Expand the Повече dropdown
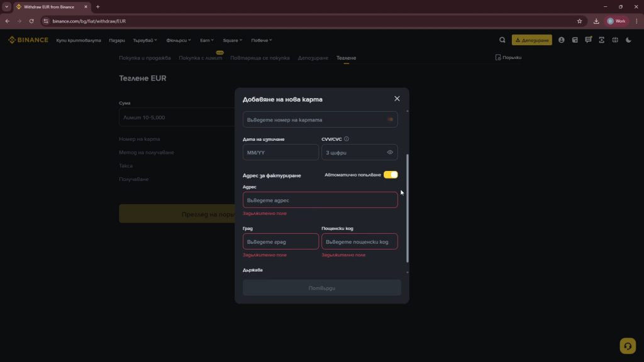The image size is (644, 362). coord(262,40)
